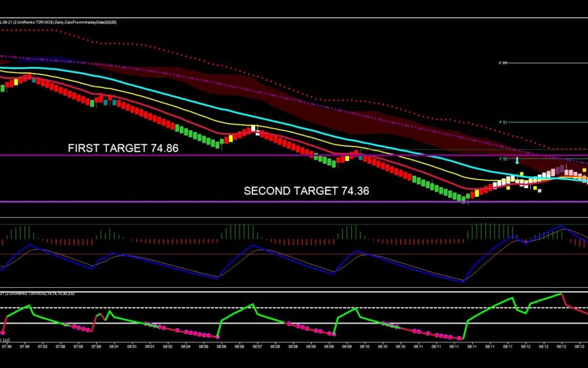Click the 08:04 time axis label

point(186,346)
